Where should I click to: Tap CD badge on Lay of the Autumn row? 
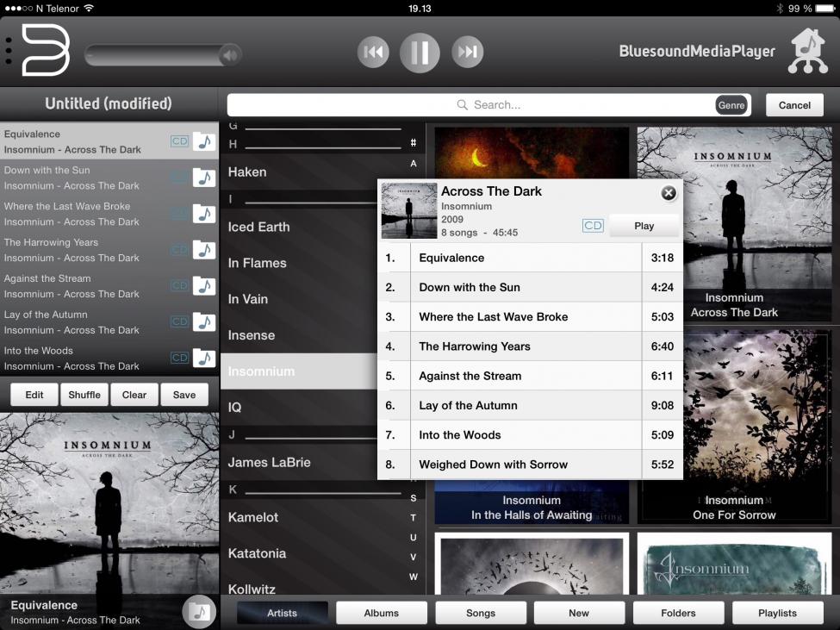(179, 322)
